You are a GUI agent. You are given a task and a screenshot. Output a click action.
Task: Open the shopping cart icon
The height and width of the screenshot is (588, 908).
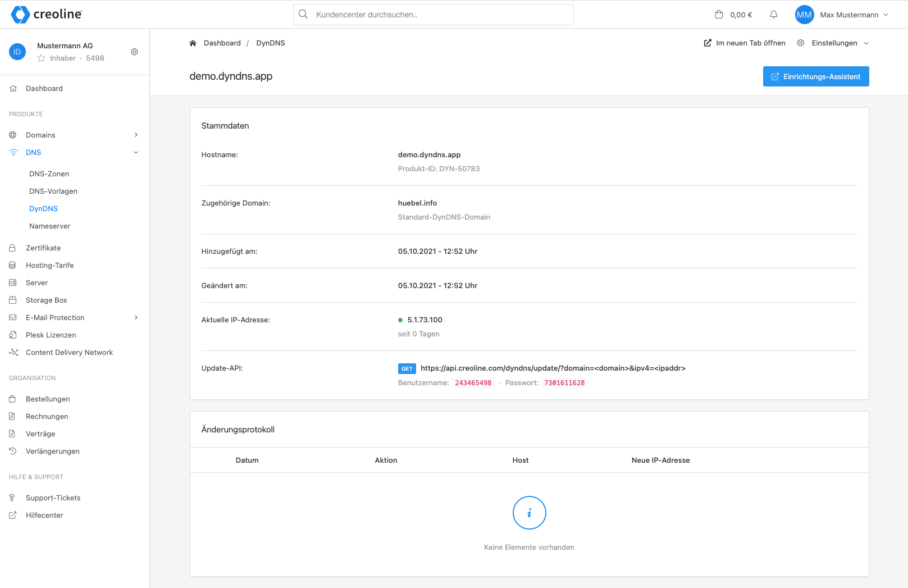click(719, 15)
